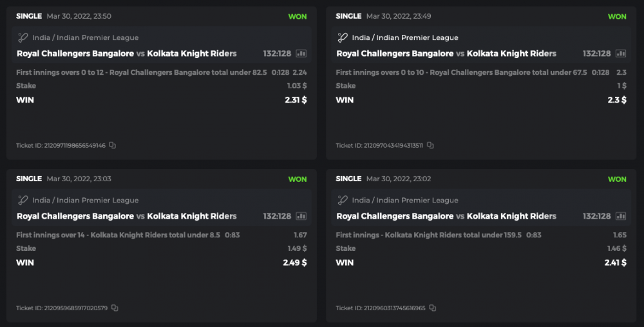The image size is (644, 327).
Task: Open Royal Challengers Bangalore match on 23:50 ticket
Action: (75, 54)
